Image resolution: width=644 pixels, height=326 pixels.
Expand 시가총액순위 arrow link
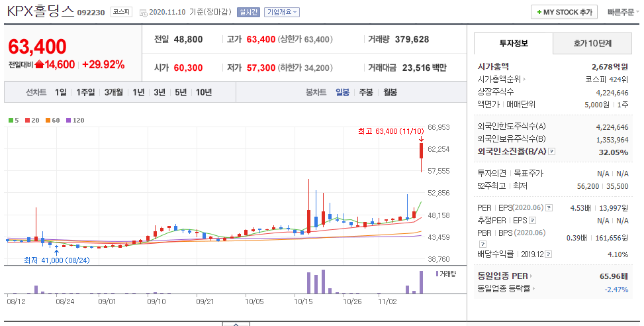(x=524, y=79)
